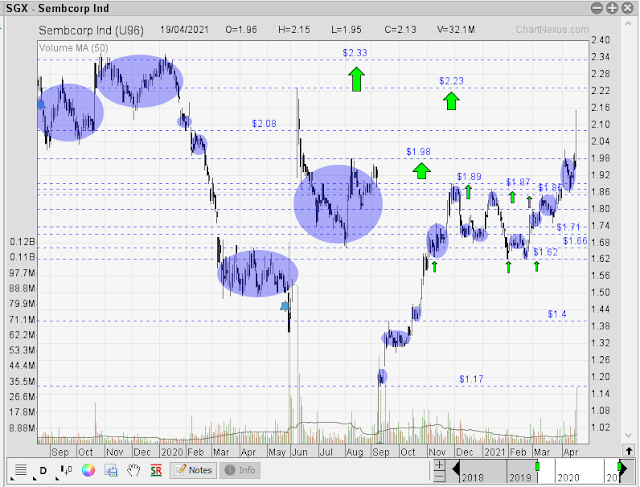Click the '2020' year label on date axis
This screenshot has height=487, width=640.
click(172, 452)
